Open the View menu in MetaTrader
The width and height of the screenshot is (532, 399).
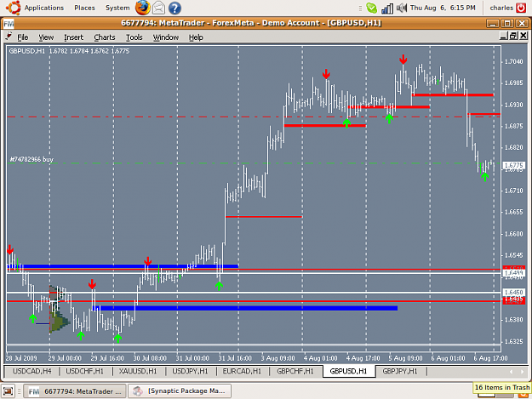point(46,37)
